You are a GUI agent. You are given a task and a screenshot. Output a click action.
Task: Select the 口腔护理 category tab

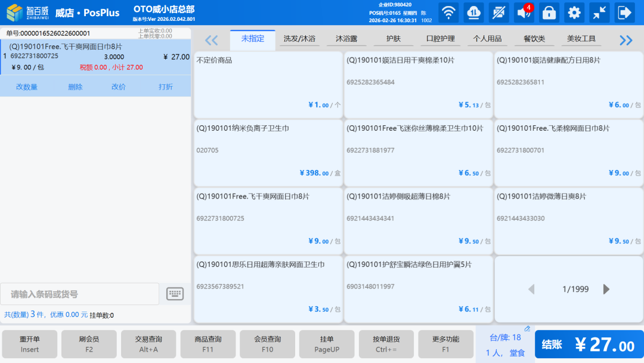440,39
